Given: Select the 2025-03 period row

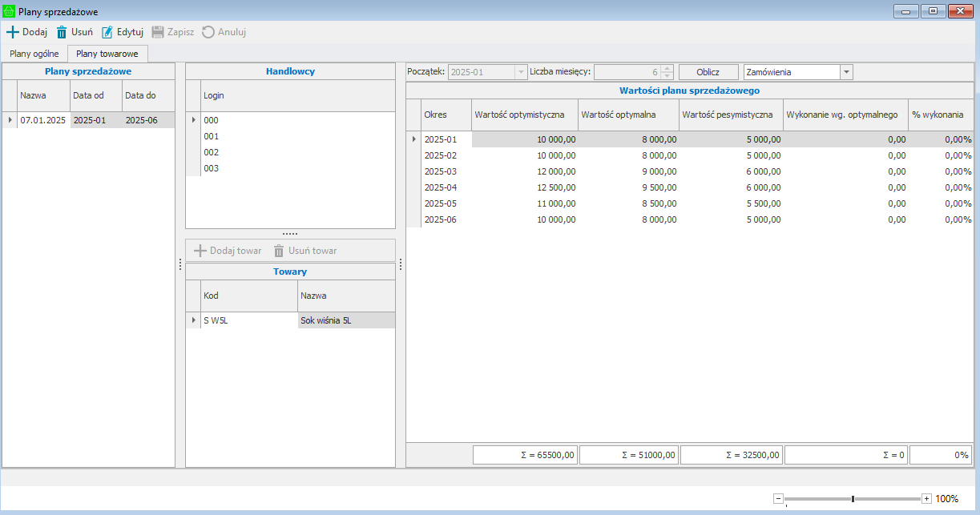Looking at the screenshot, I should pyautogui.click(x=440, y=171).
